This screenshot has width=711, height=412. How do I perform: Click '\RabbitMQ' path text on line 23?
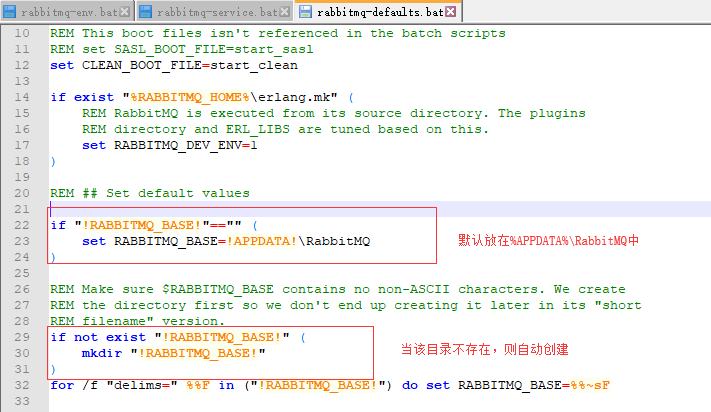point(334,242)
